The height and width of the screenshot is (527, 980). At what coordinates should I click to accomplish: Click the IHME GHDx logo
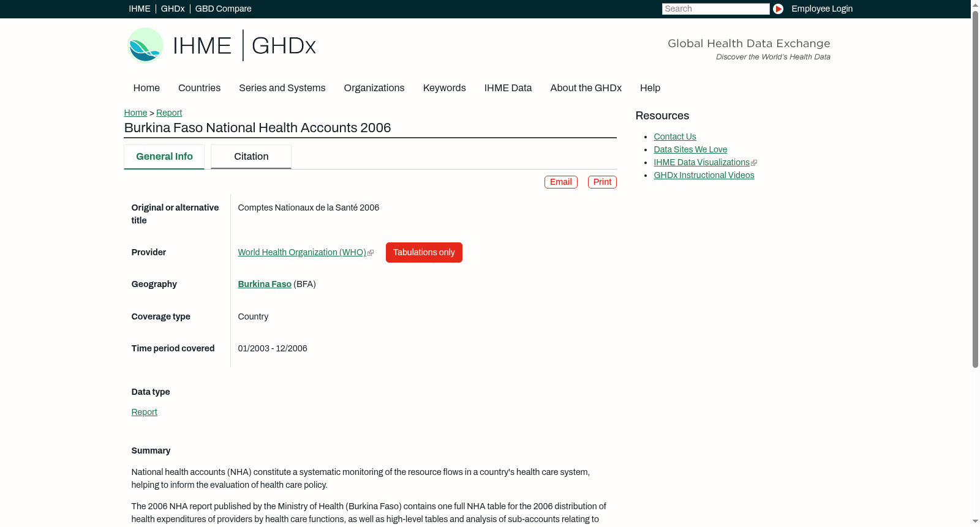click(222, 45)
